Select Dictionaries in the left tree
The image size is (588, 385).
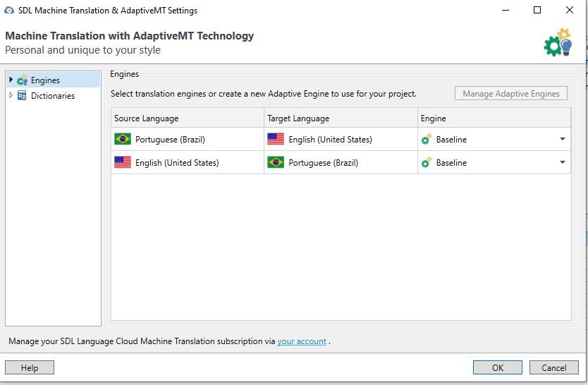click(x=53, y=96)
